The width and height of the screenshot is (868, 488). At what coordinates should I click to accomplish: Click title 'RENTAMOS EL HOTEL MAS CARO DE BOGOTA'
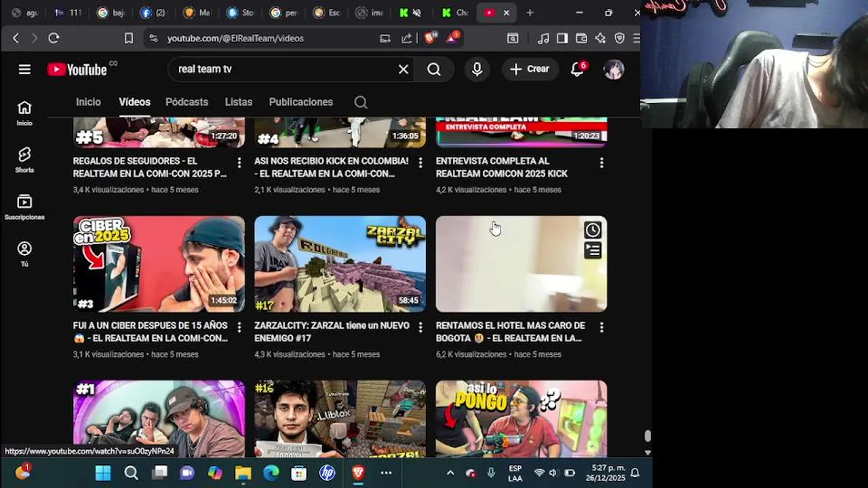tap(510, 332)
